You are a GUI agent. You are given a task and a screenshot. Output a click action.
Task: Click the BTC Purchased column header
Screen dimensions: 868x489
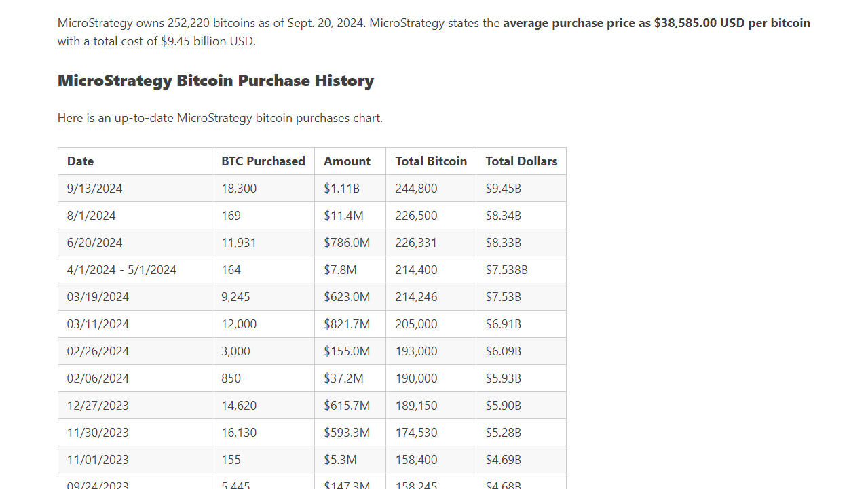point(263,161)
